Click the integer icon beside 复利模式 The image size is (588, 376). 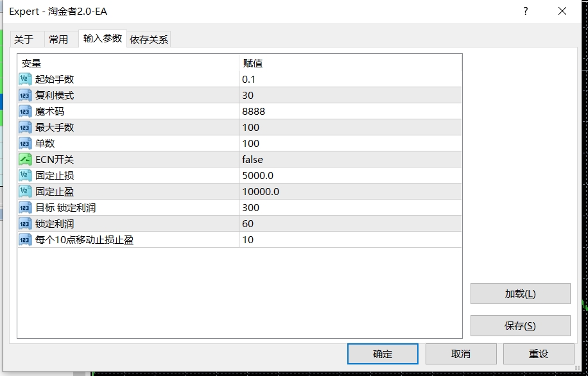[25, 95]
